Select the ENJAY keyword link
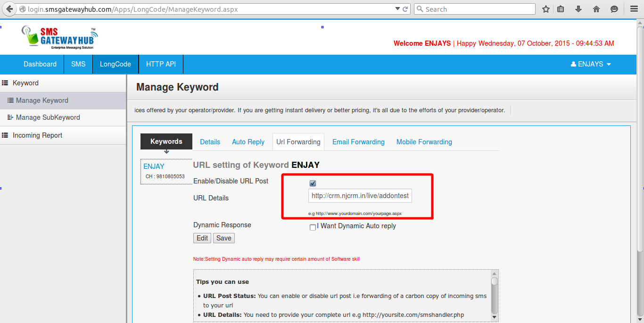644x323 pixels. click(154, 166)
